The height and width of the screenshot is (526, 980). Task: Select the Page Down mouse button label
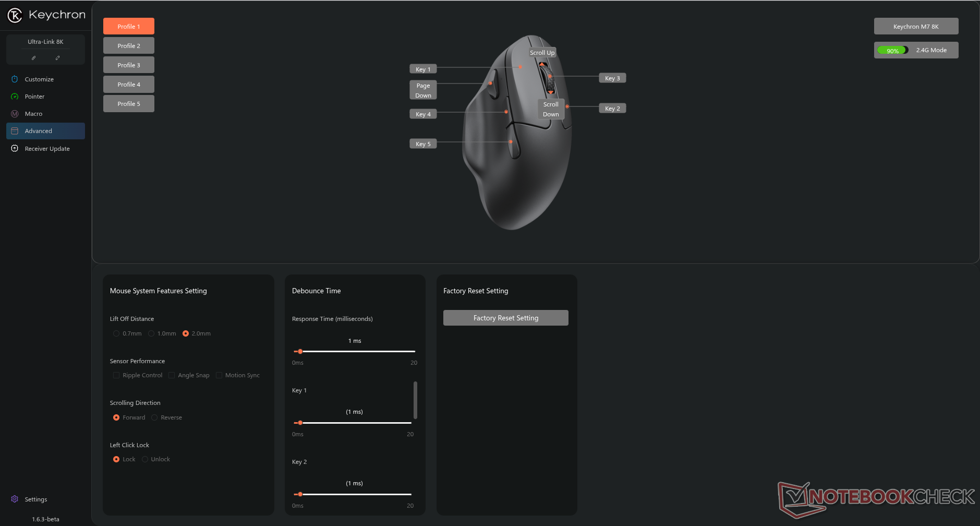click(423, 90)
